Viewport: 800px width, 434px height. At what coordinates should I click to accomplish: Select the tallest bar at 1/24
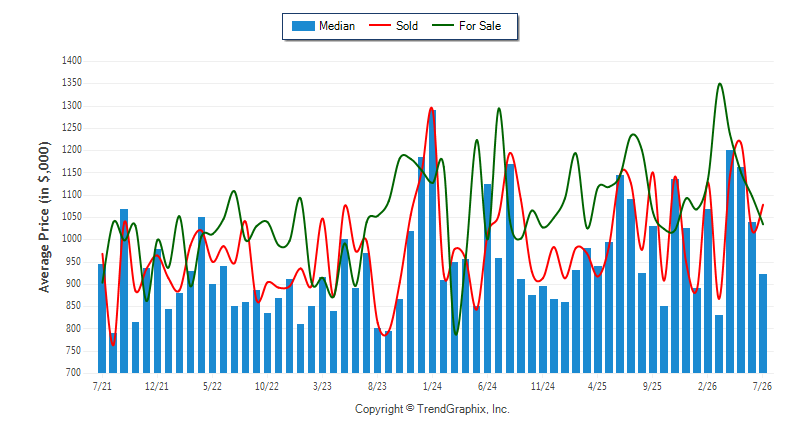tap(433, 241)
